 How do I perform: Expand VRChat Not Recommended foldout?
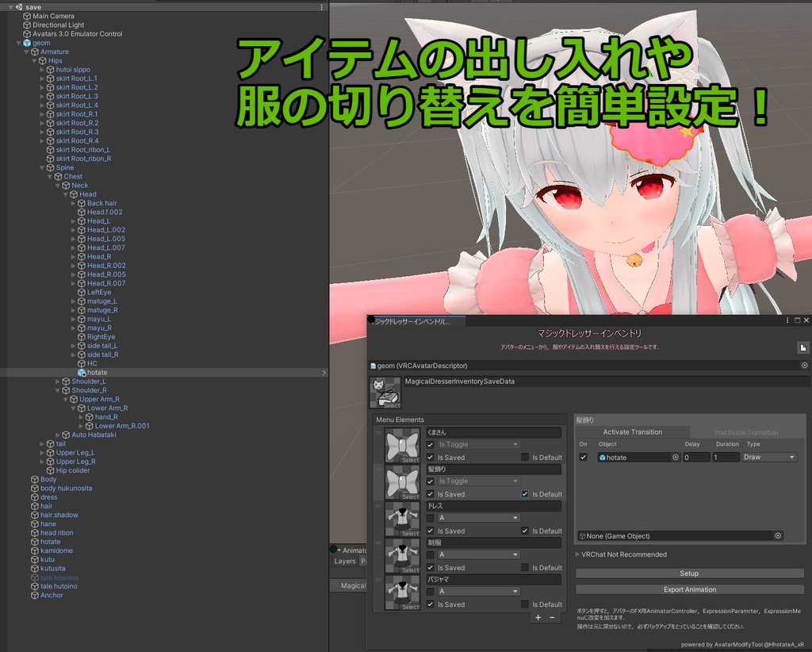point(578,554)
